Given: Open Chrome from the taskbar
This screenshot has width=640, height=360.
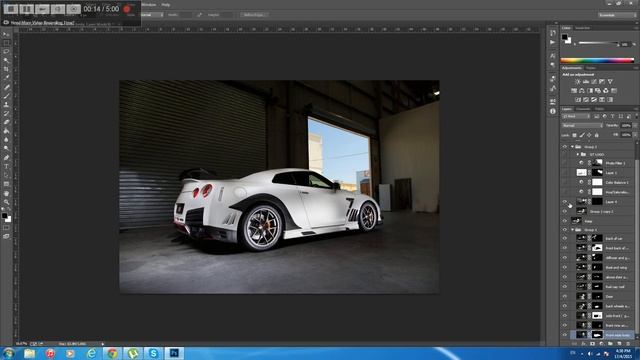Looking at the screenshot, I should [x=112, y=353].
